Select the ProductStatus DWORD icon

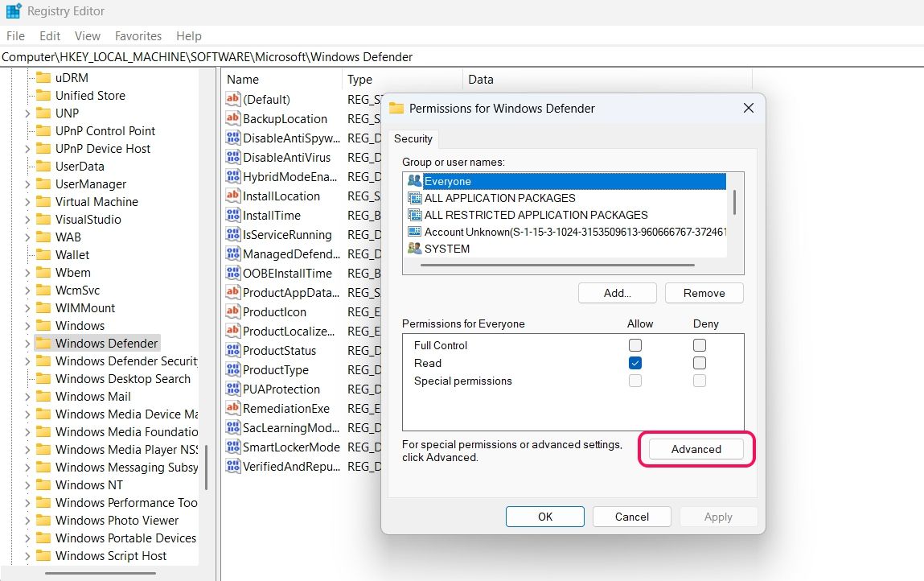click(x=232, y=350)
